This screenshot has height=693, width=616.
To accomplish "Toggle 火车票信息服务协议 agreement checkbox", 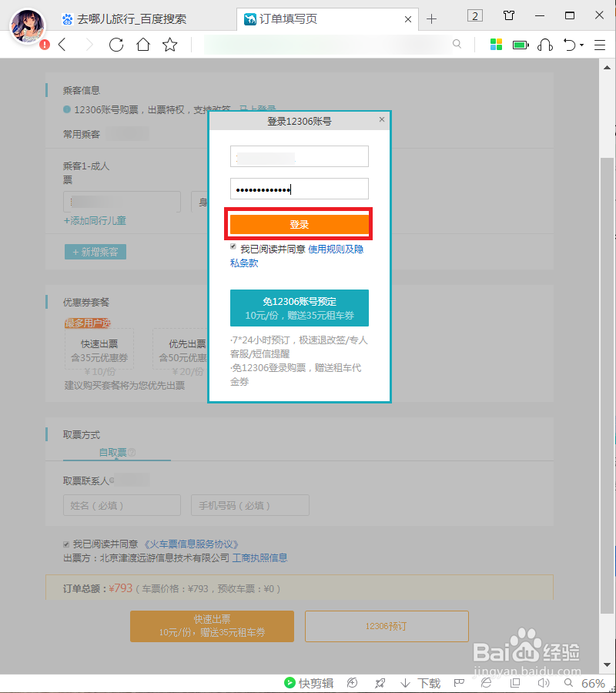I will point(66,544).
